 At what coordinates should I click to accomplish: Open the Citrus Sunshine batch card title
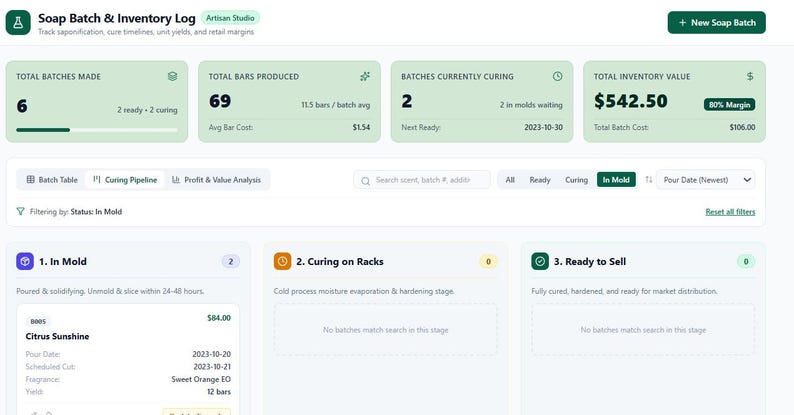pyautogui.click(x=57, y=336)
